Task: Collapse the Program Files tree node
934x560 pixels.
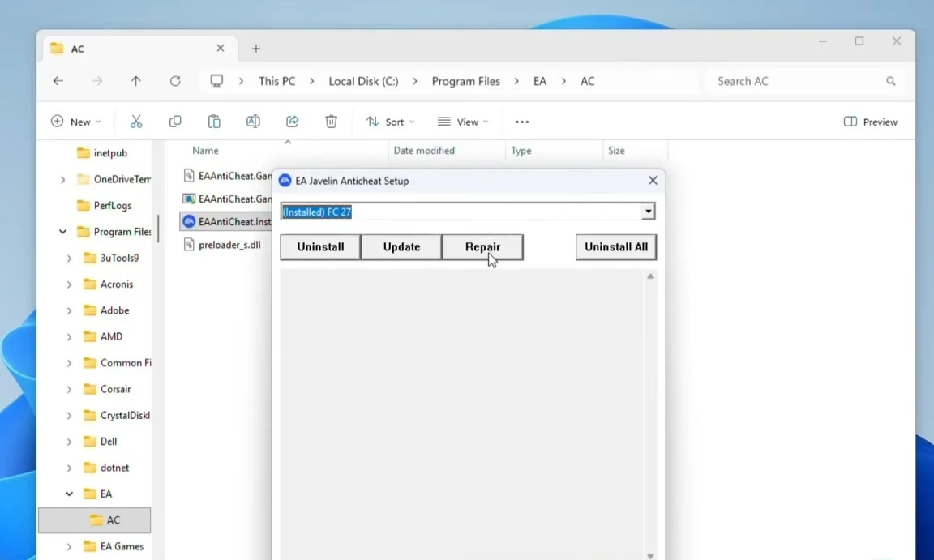Action: click(x=62, y=232)
